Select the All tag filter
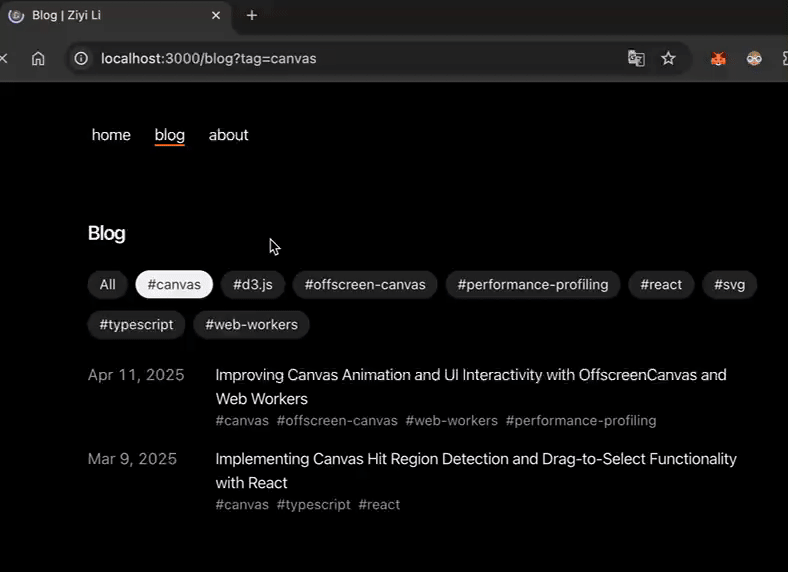 (x=108, y=284)
